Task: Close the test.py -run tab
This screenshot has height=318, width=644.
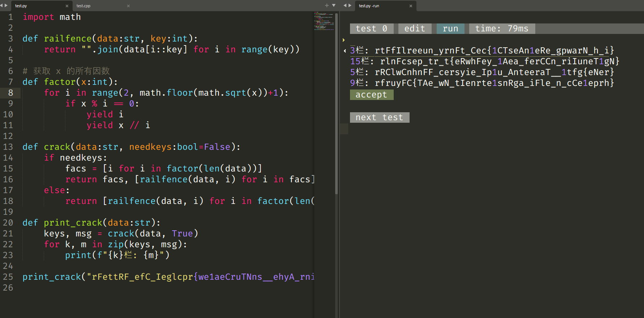Action: pos(411,6)
